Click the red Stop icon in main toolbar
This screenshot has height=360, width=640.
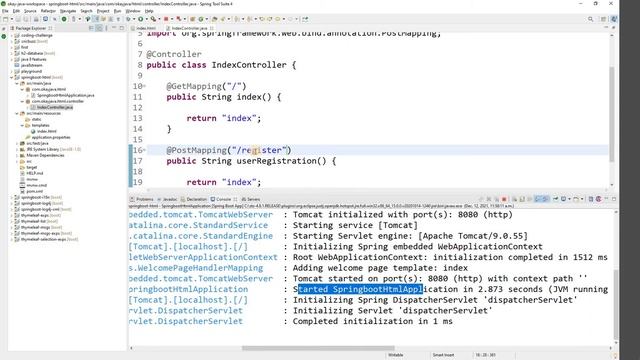(166, 19)
